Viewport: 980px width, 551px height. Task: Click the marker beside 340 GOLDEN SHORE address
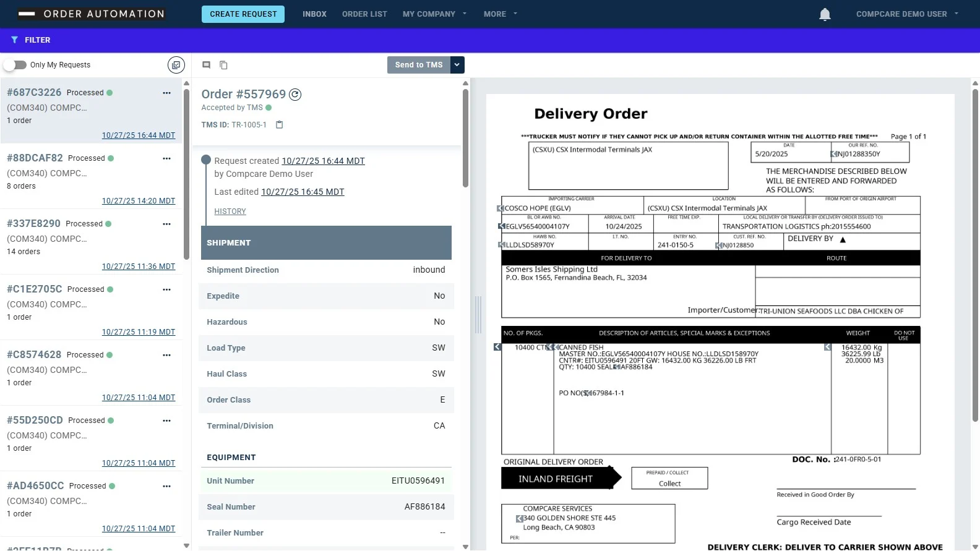click(520, 518)
